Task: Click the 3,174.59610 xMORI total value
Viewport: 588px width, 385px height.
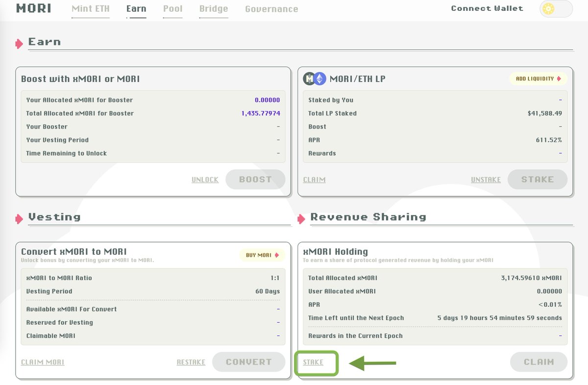Action: click(x=532, y=278)
